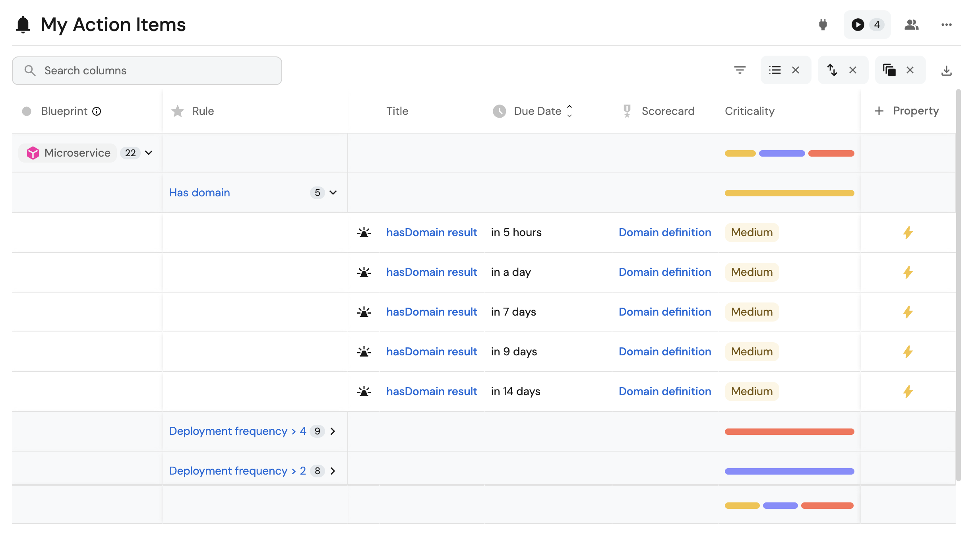Sort by the Due Date column header
This screenshot has height=535, width=980.
(537, 111)
